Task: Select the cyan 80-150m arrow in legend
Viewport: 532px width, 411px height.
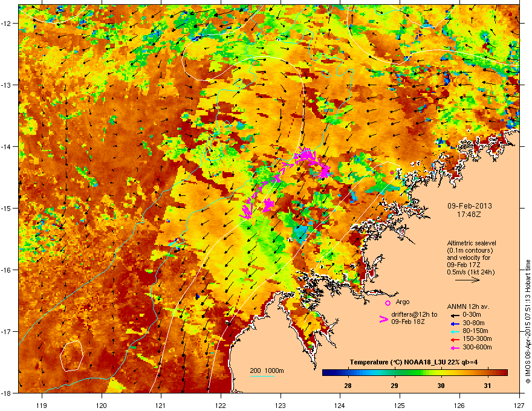Action: [x=455, y=331]
